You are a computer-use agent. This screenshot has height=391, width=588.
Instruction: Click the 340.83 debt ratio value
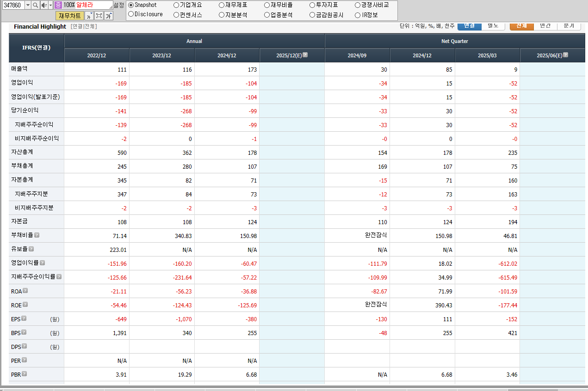pyautogui.click(x=182, y=236)
